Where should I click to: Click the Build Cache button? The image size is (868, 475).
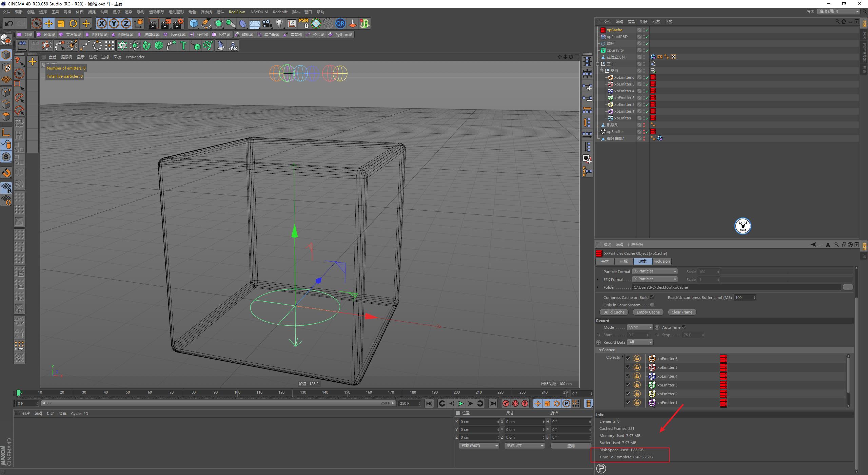[x=614, y=312]
